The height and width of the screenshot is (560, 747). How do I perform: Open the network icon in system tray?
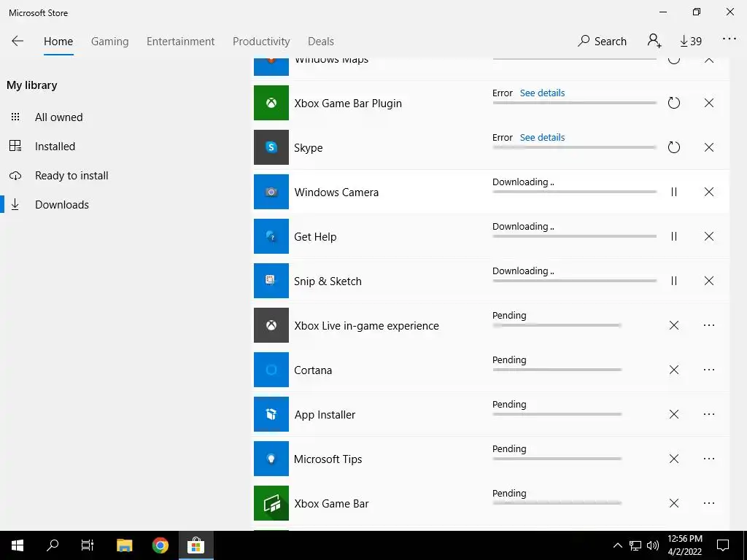tap(635, 545)
